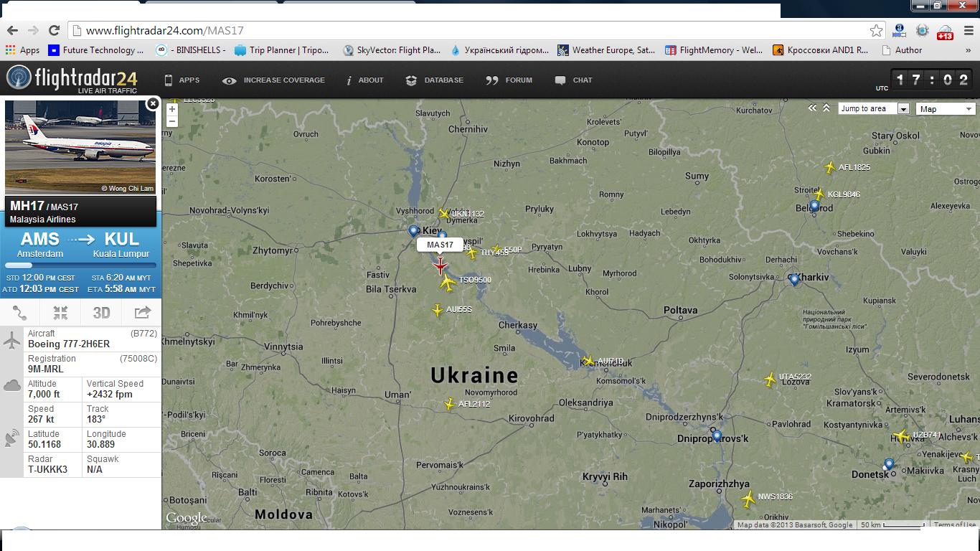980x551 pixels.
Task: Close the MH17 flight info panel
Action: pos(152,104)
